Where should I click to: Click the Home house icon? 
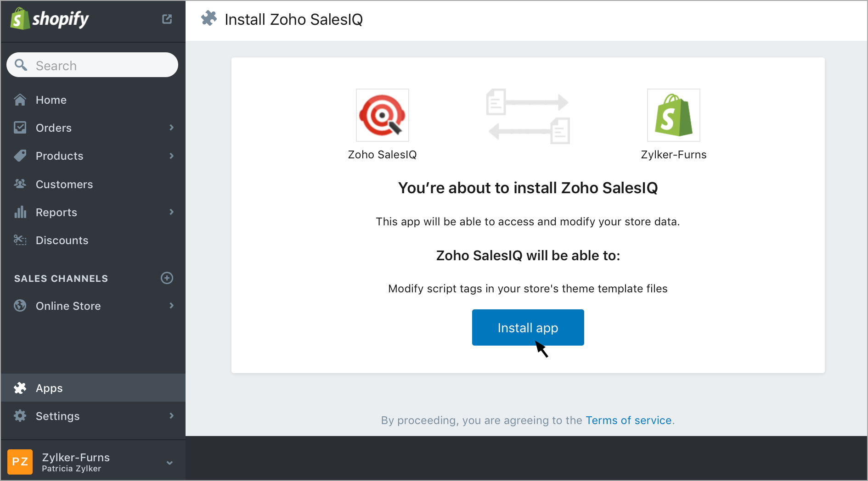coord(20,100)
